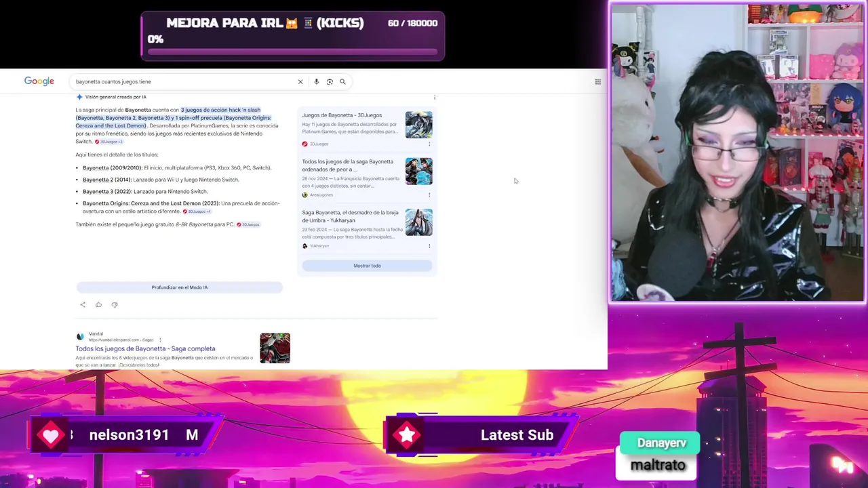868x488 pixels.
Task: Submit search with magnifier icon
Action: (x=342, y=82)
